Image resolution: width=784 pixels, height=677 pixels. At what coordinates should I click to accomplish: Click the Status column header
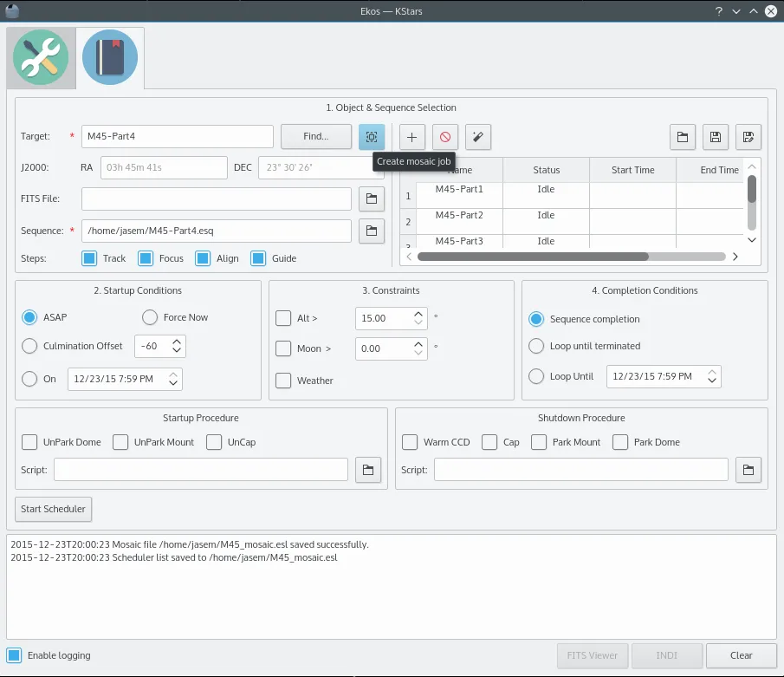pyautogui.click(x=546, y=170)
